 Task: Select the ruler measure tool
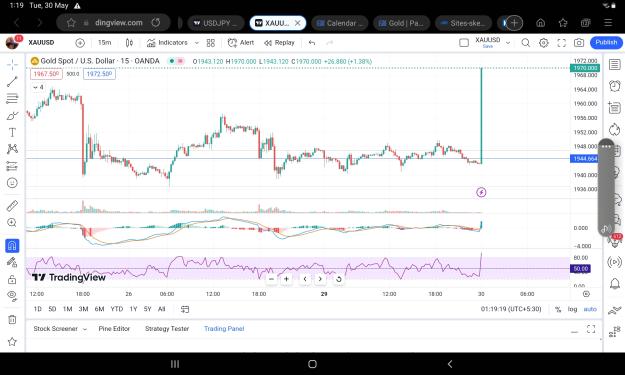pyautogui.click(x=12, y=206)
